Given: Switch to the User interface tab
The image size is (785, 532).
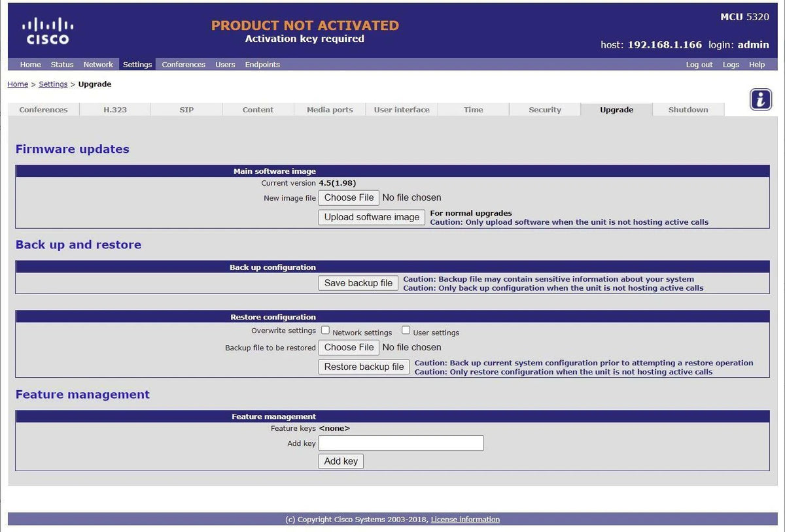Looking at the screenshot, I should pos(402,110).
